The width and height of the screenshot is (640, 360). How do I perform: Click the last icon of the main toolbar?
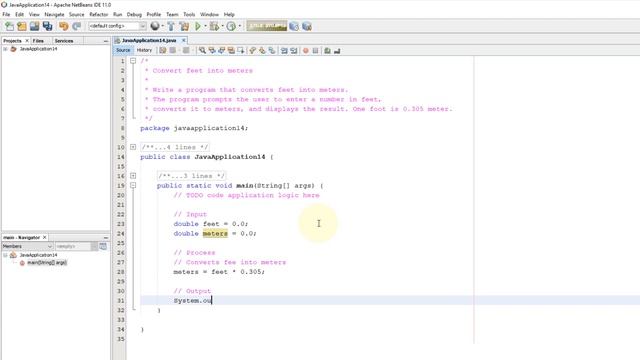click(307, 27)
